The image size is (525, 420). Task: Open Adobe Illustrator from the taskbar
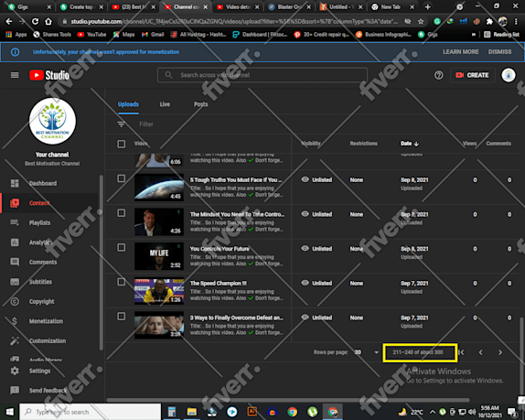(x=252, y=412)
